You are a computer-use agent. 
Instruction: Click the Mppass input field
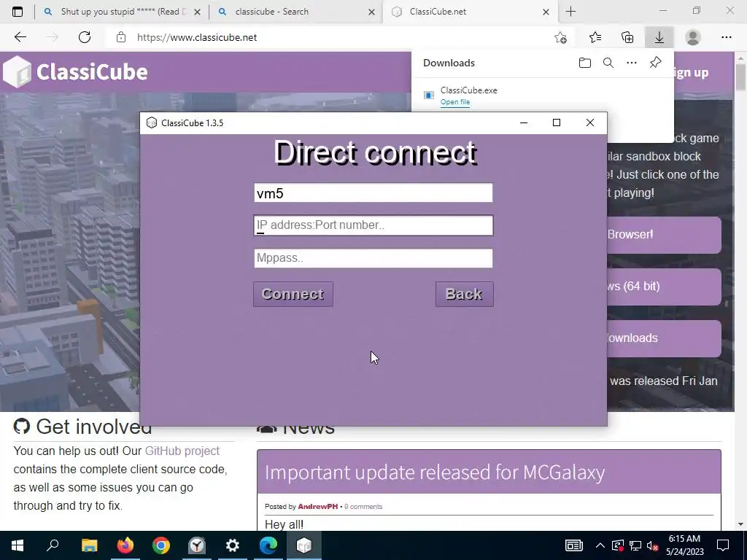[x=373, y=258]
